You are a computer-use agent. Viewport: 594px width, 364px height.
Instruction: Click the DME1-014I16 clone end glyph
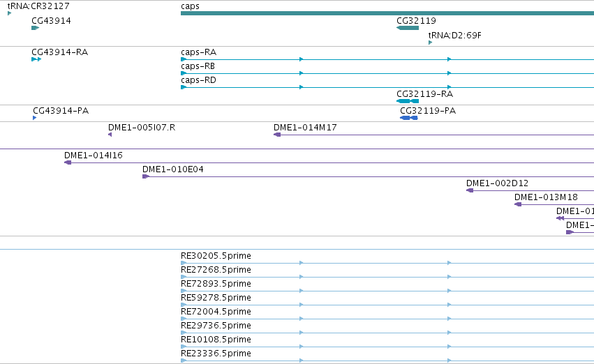pos(68,162)
